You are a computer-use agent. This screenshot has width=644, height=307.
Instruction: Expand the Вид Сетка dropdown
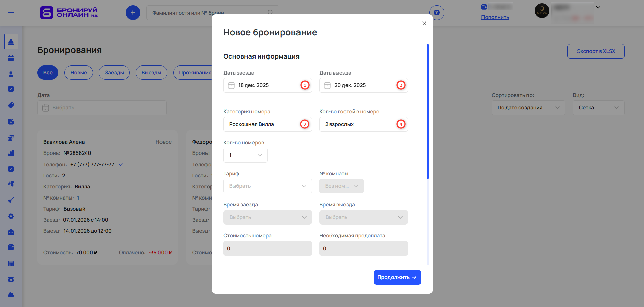[x=598, y=108]
